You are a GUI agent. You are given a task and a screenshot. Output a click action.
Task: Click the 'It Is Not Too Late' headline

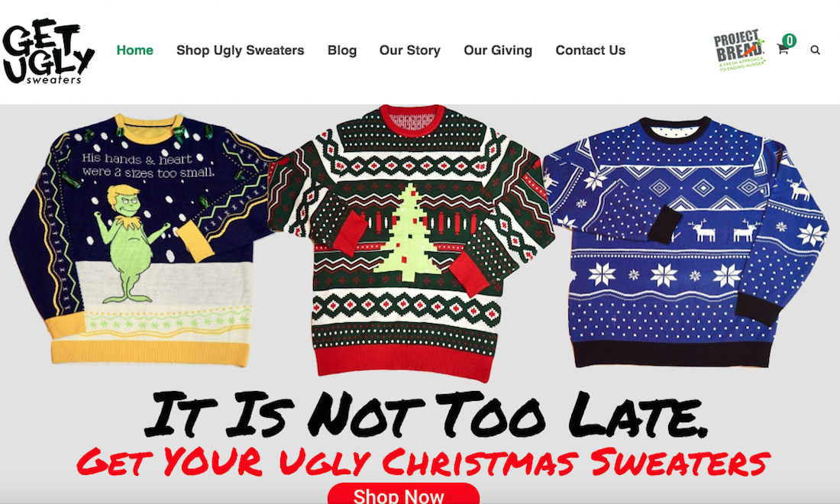tap(426, 413)
